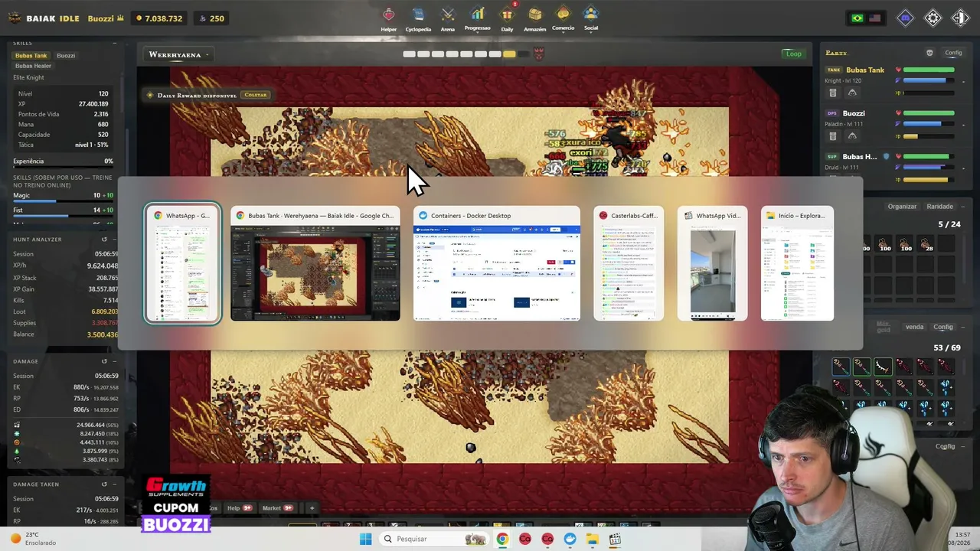
Task: Click Organizar inventory button
Action: (x=902, y=207)
